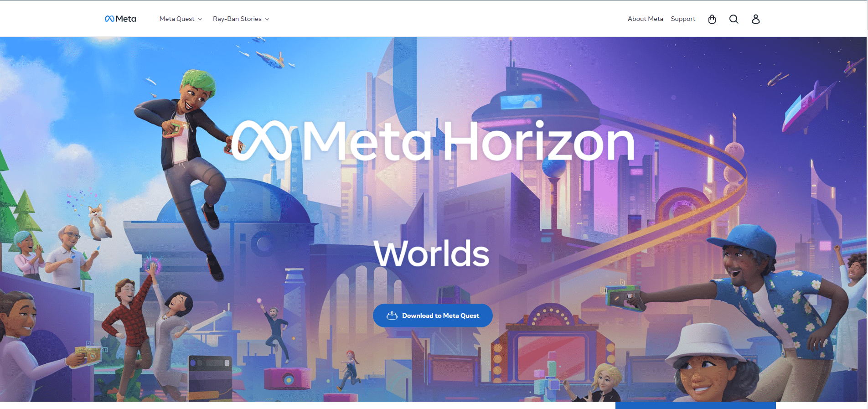This screenshot has height=409, width=868.
Task: Click the large Meta Horizon hero title
Action: point(433,140)
